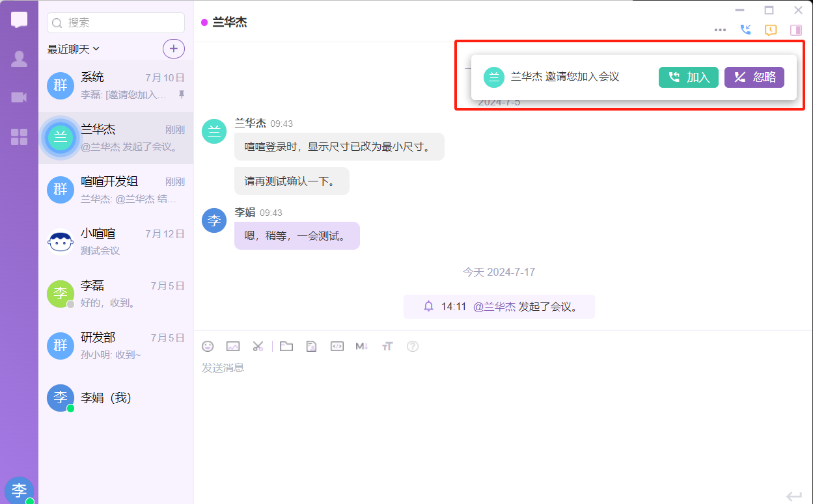Open chat history clock icon
The image size is (813, 504).
771,30
